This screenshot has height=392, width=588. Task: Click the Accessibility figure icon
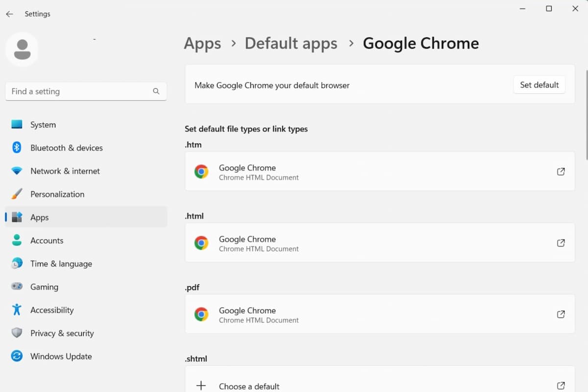pos(17,310)
